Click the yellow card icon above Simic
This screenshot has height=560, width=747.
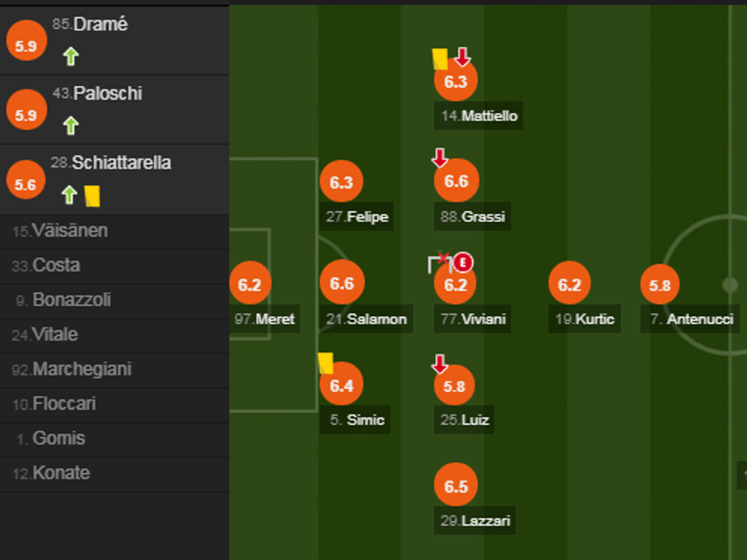(x=325, y=363)
